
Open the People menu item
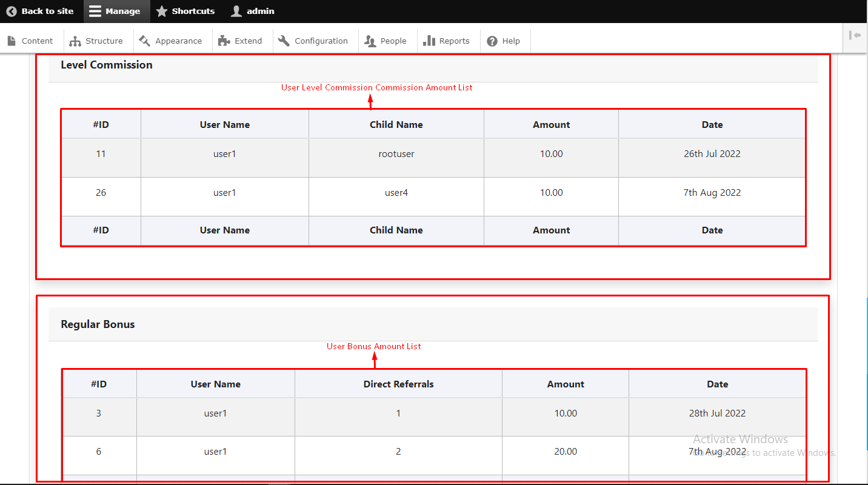point(393,41)
